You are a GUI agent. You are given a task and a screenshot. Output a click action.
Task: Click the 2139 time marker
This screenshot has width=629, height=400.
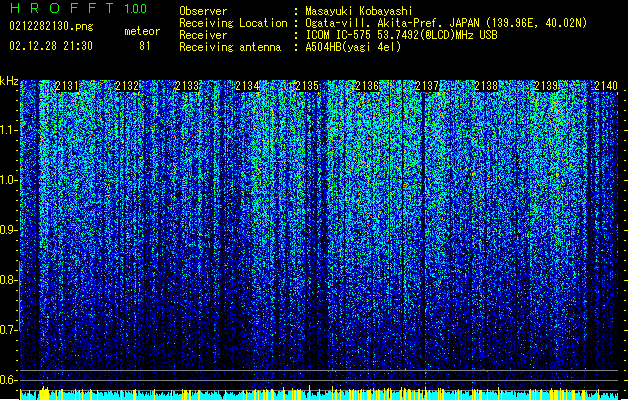tap(546, 86)
